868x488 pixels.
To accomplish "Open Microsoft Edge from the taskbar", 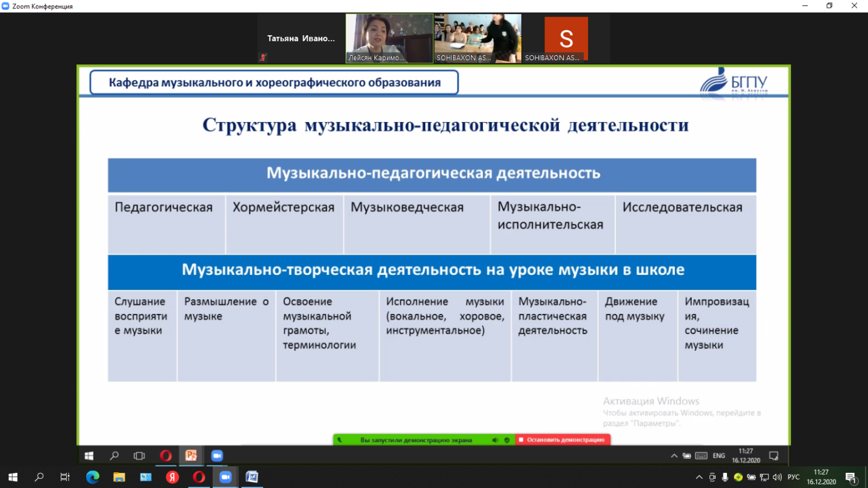I will click(92, 477).
